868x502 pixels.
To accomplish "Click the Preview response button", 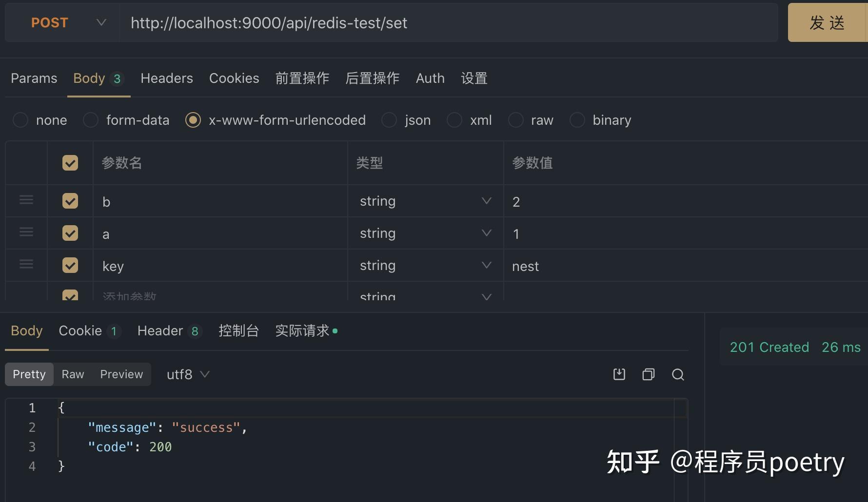I will (x=121, y=374).
